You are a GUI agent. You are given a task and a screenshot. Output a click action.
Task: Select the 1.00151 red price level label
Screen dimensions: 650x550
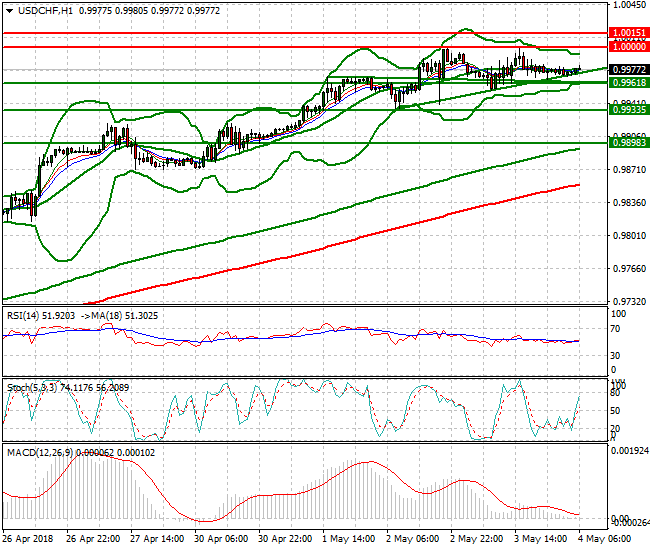click(x=629, y=33)
